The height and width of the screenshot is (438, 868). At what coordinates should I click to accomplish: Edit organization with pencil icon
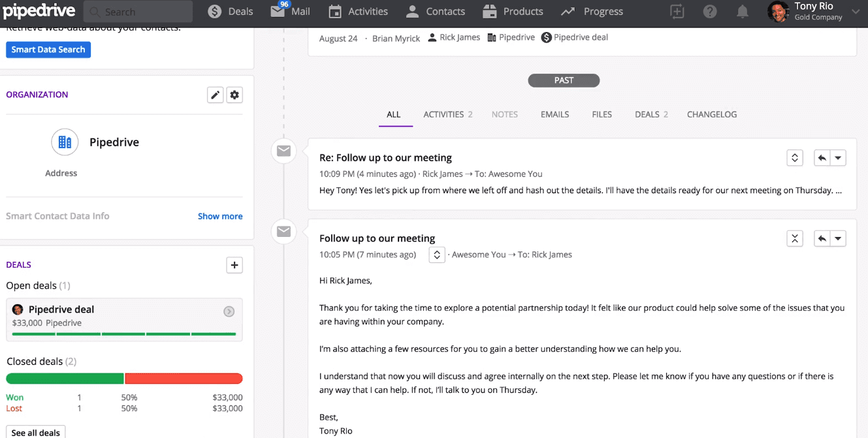(215, 95)
